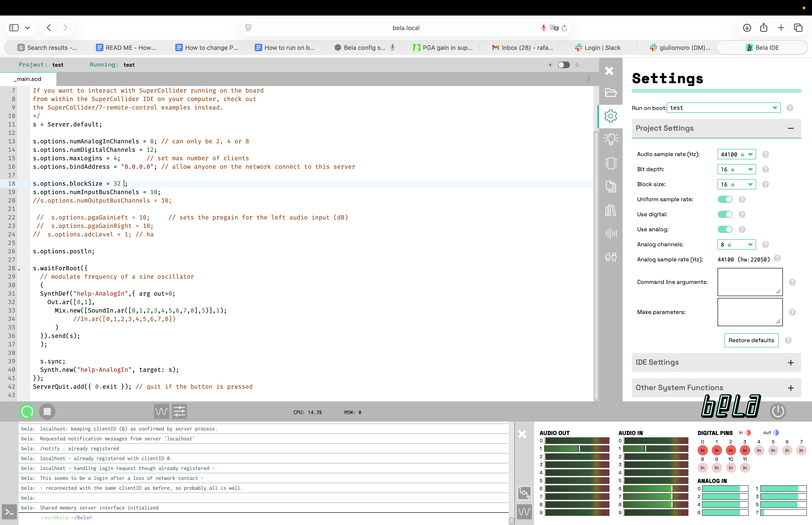Click help icon beside Run on boot

pos(790,108)
